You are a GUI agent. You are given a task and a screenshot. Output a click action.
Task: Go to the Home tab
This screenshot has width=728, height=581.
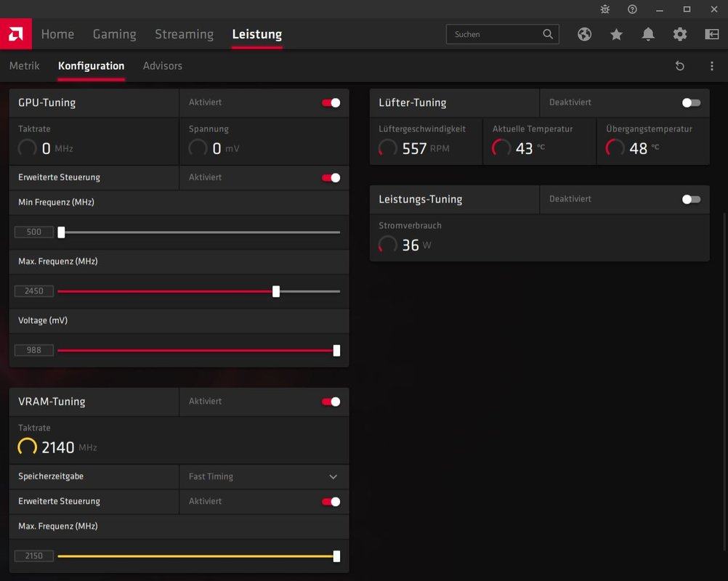pyautogui.click(x=57, y=34)
